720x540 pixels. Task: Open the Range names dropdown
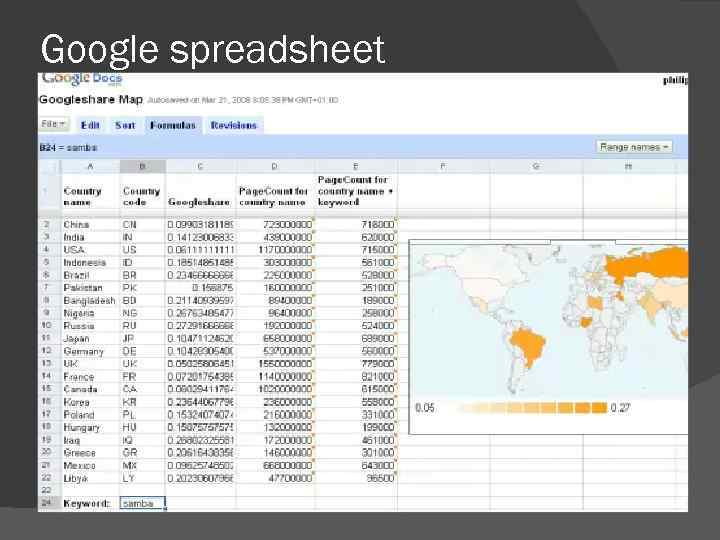click(x=633, y=147)
